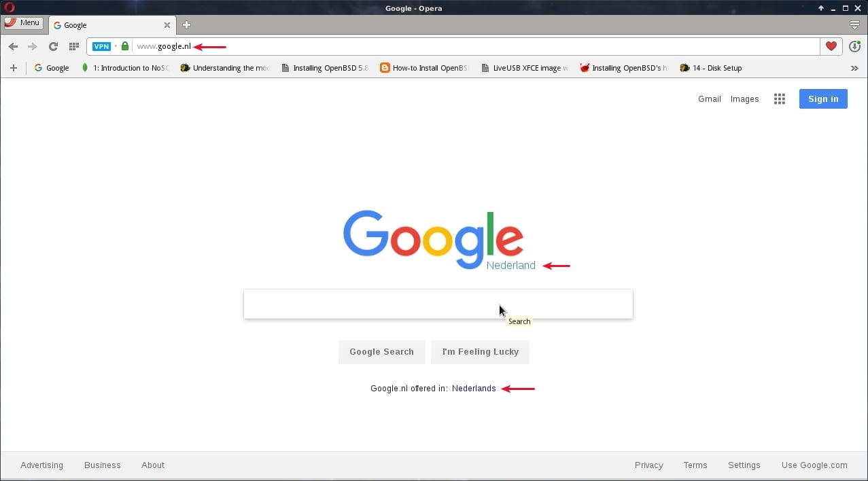Screen dimensions: 868x481
Task: Open How-to Install OpenBSD bookmark
Action: (425, 68)
